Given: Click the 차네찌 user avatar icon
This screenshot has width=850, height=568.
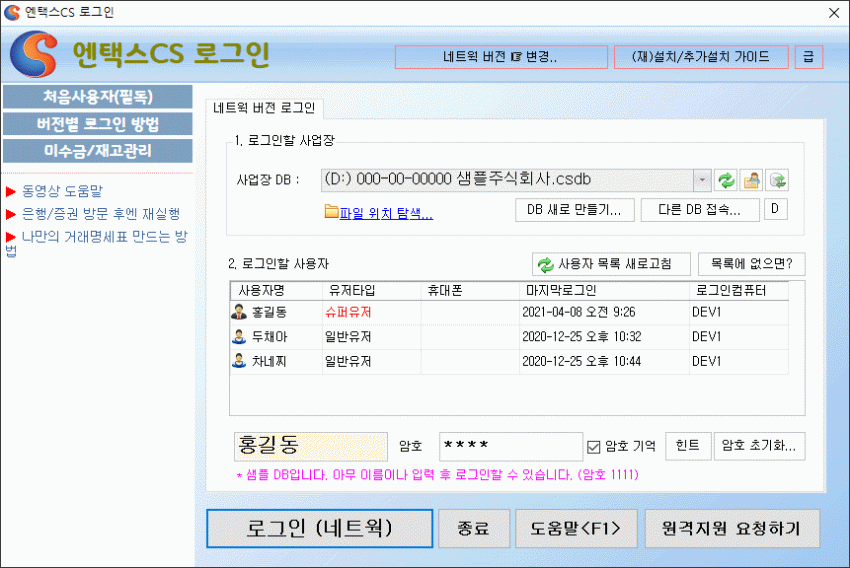Looking at the screenshot, I should click(239, 361).
